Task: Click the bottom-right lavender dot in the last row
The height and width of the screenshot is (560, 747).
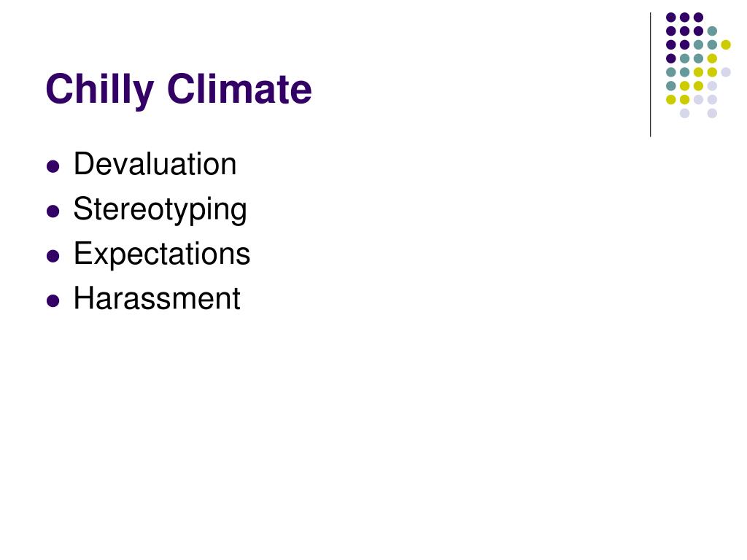Action: 712,113
